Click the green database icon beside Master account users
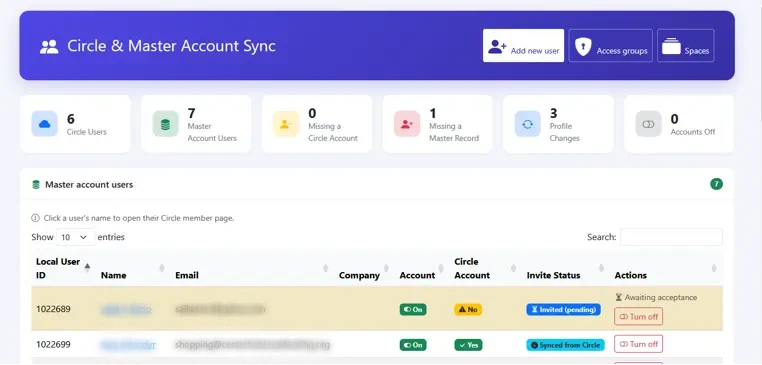This screenshot has width=762, height=365. tap(36, 185)
